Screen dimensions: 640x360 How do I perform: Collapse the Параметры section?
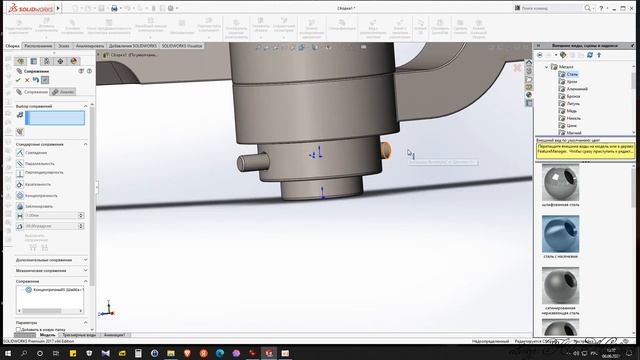coord(85,322)
